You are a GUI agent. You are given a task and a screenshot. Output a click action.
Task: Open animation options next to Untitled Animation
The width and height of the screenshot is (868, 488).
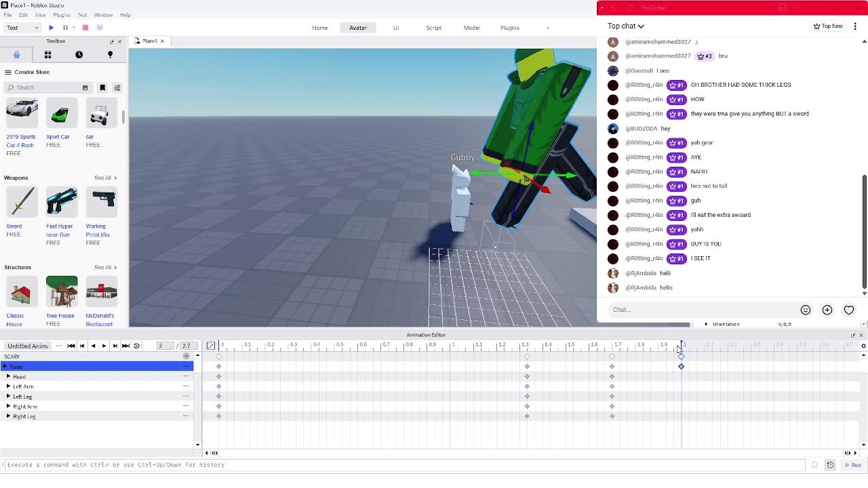[59, 346]
